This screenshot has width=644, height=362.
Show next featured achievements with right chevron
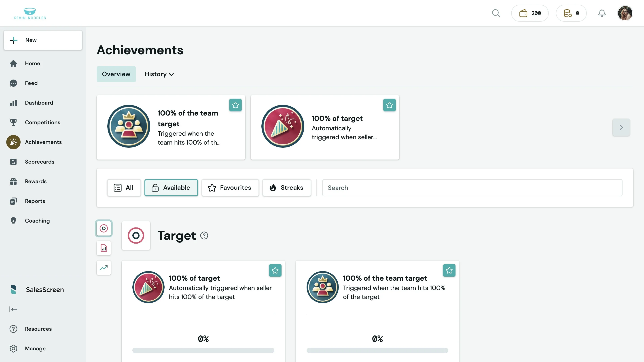(621, 127)
